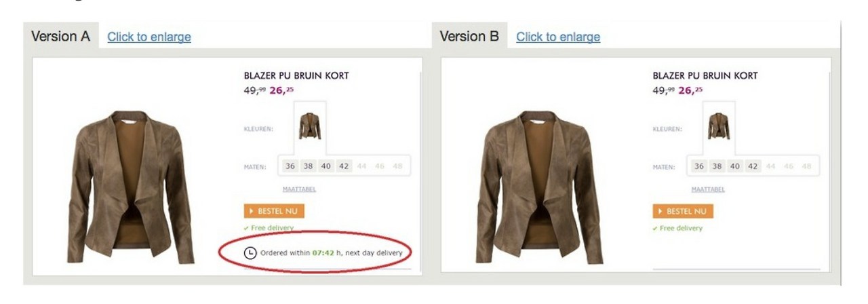Open MAATTABEL link in Version B
The width and height of the screenshot is (868, 304).
[708, 189]
